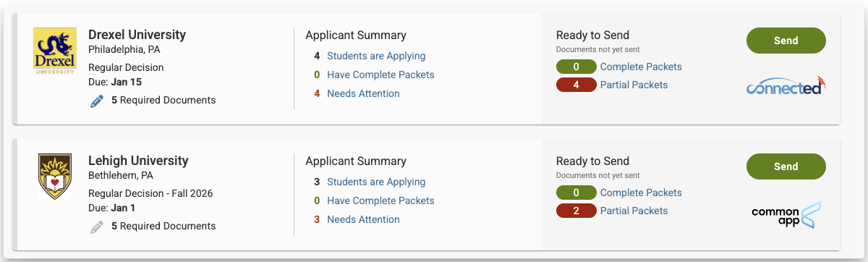Viewport: 868px width, 262px height.
Task: Open Drexel's Students are Applying link
Action: point(376,56)
